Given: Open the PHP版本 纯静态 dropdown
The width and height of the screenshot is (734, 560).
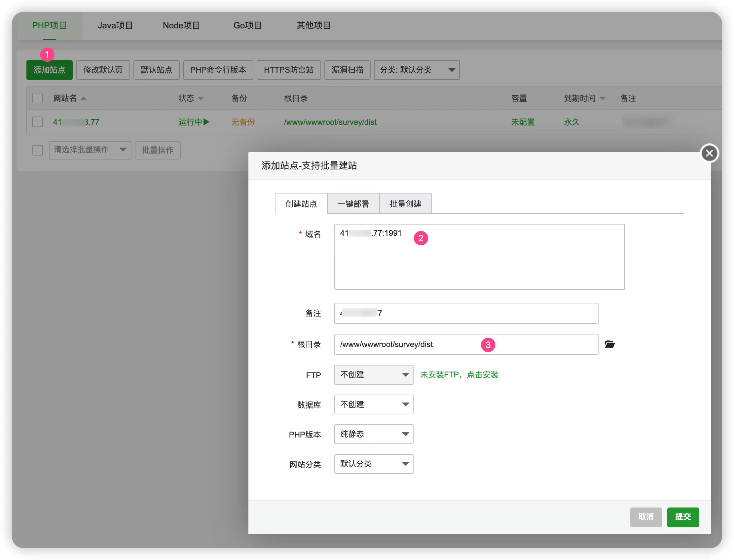Looking at the screenshot, I should coord(374,434).
